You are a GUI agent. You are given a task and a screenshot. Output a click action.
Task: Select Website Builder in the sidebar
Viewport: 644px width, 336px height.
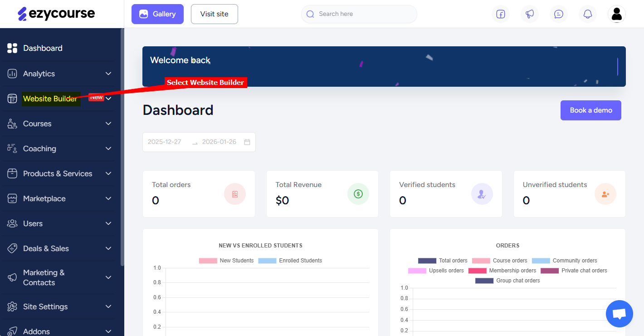tap(51, 99)
